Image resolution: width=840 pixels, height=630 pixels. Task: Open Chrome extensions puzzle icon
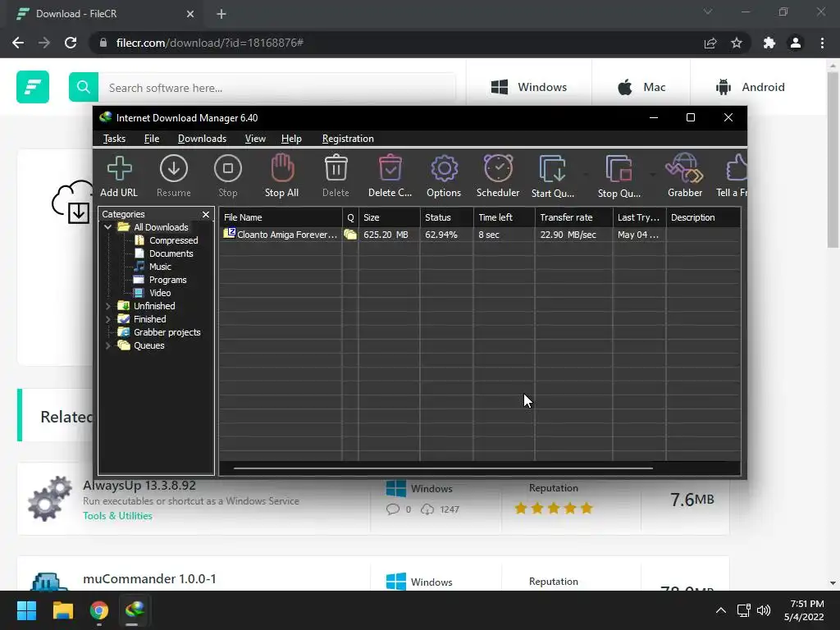click(769, 43)
